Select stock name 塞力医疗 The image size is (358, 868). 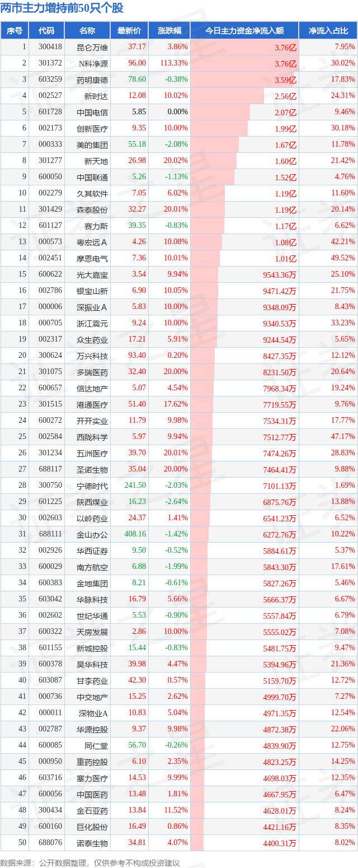[x=92, y=778]
